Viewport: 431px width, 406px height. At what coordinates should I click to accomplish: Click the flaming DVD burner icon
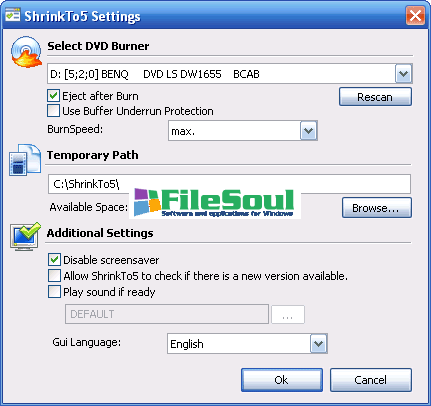[x=27, y=52]
